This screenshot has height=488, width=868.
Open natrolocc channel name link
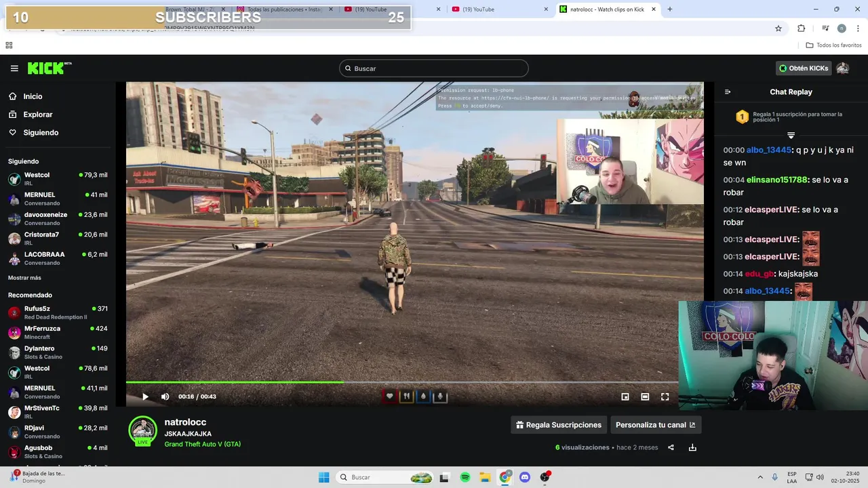point(185,422)
